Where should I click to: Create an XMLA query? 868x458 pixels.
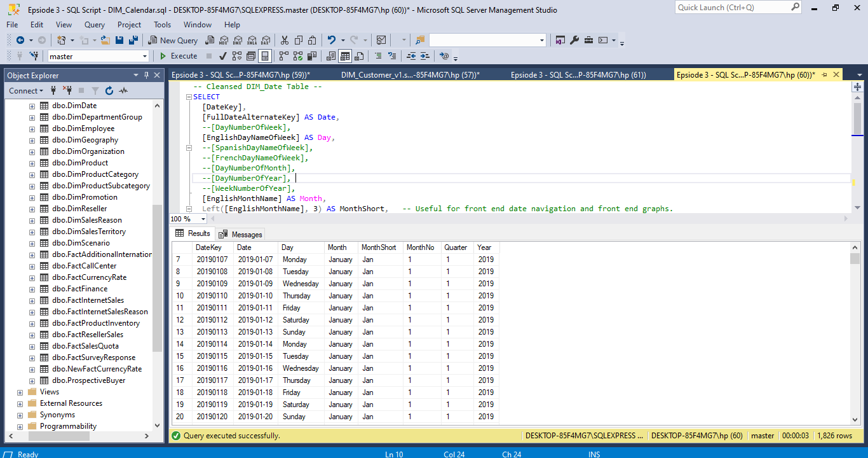pos(252,40)
